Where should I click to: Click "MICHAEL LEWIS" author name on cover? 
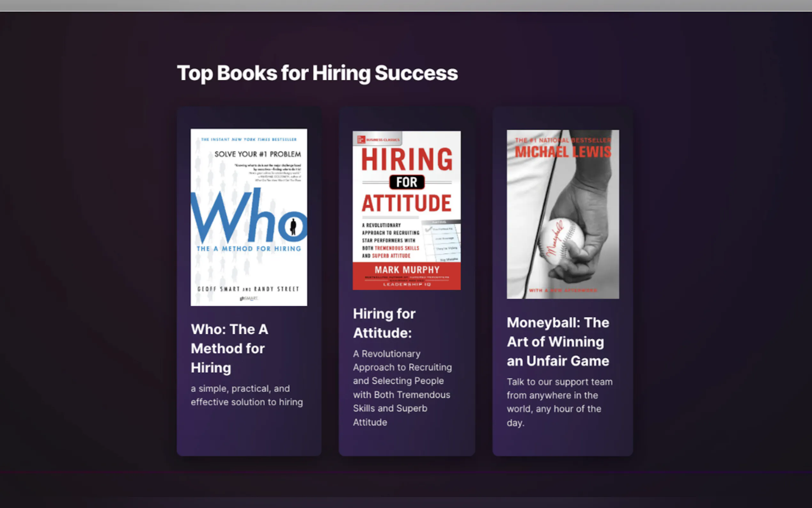[x=563, y=152]
